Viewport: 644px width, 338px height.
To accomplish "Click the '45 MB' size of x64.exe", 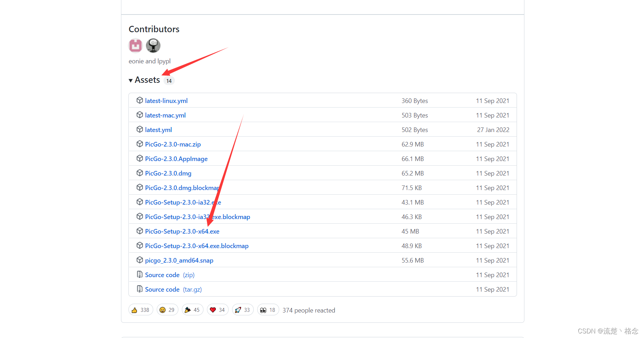I will coord(410,231).
